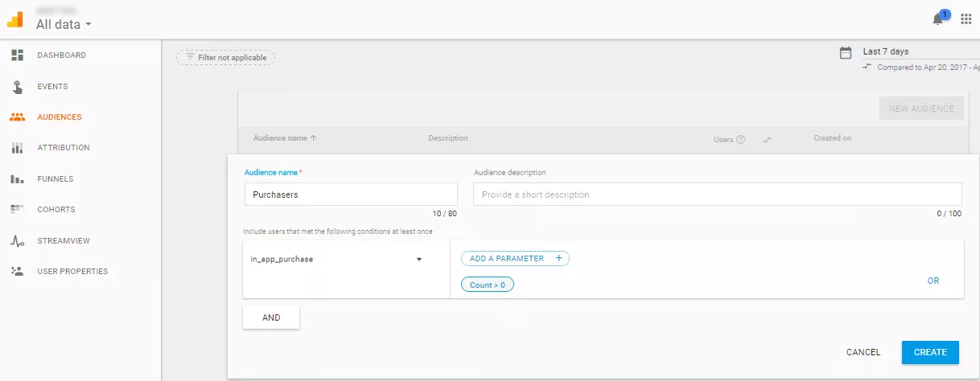Click the Create button
This screenshot has width=980, height=381.
pyautogui.click(x=931, y=352)
